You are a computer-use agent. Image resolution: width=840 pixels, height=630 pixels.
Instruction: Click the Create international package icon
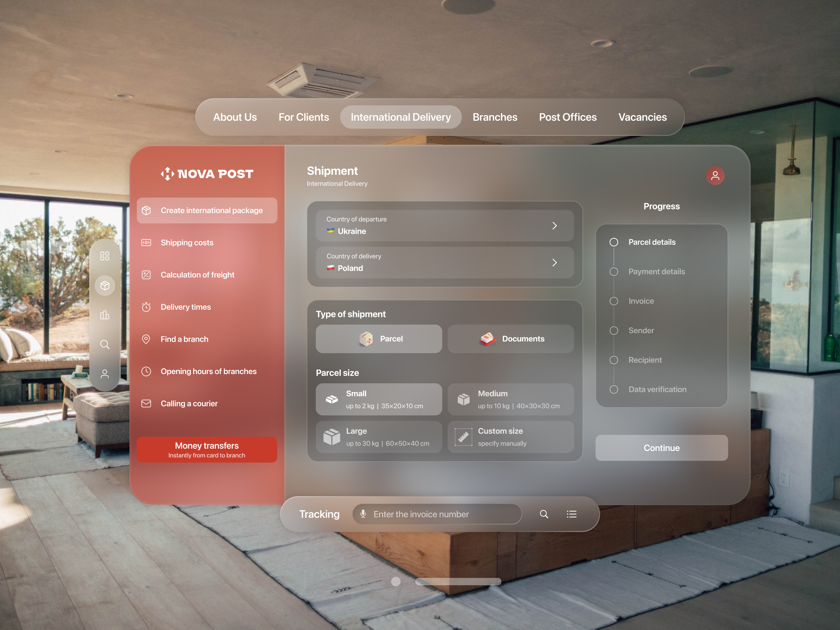click(147, 210)
